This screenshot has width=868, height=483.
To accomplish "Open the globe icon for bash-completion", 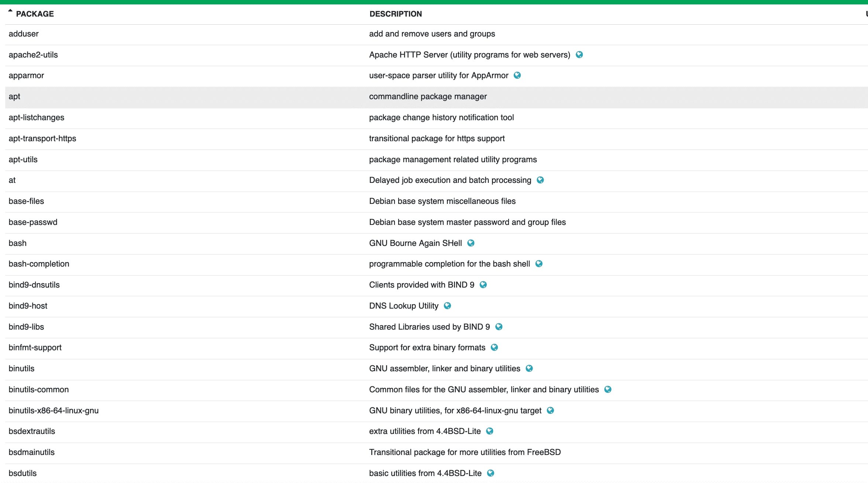I will (x=539, y=264).
